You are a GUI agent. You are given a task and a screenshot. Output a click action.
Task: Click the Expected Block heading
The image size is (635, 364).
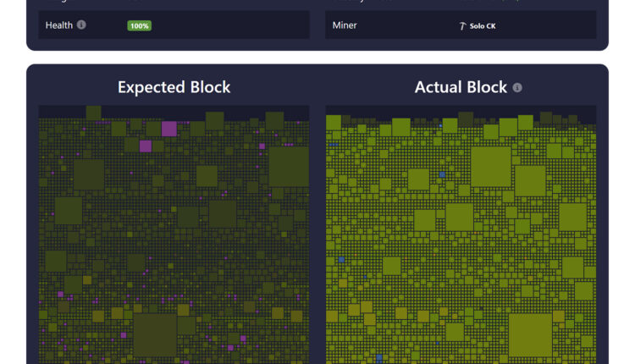coord(174,87)
